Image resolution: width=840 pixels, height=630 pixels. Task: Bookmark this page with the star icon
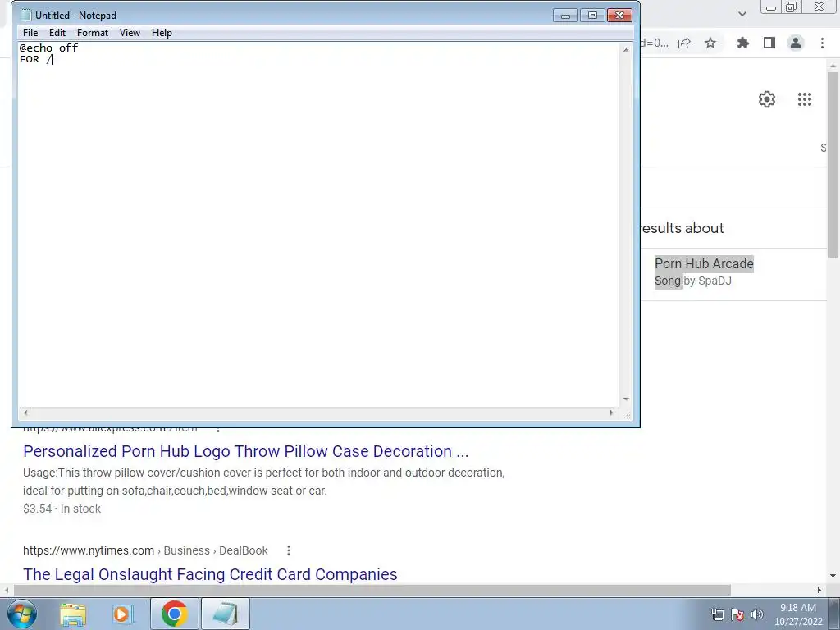(x=710, y=43)
